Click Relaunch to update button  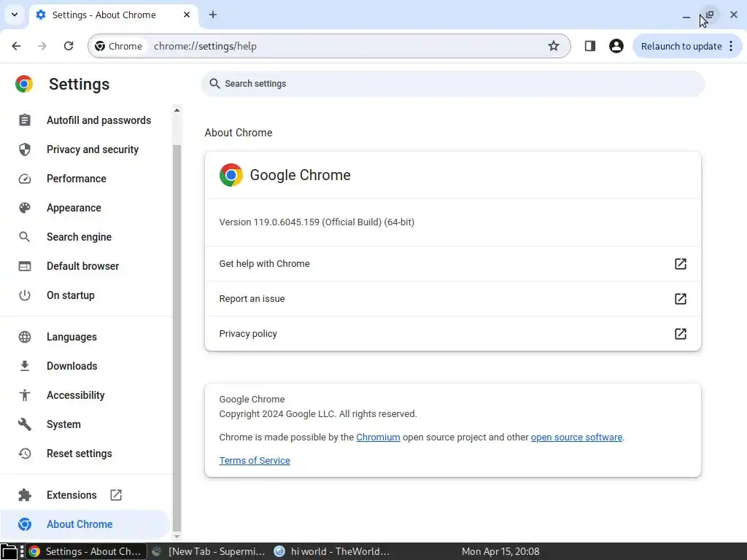pos(681,46)
